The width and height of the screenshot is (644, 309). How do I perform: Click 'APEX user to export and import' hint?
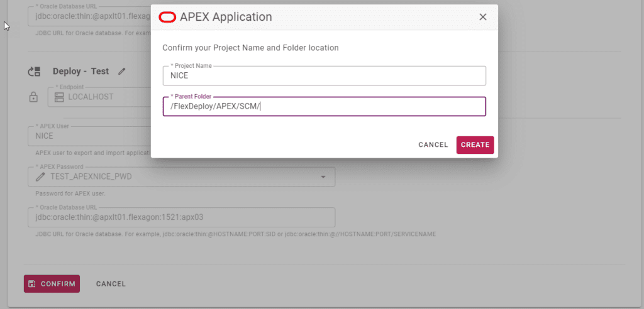click(x=94, y=153)
